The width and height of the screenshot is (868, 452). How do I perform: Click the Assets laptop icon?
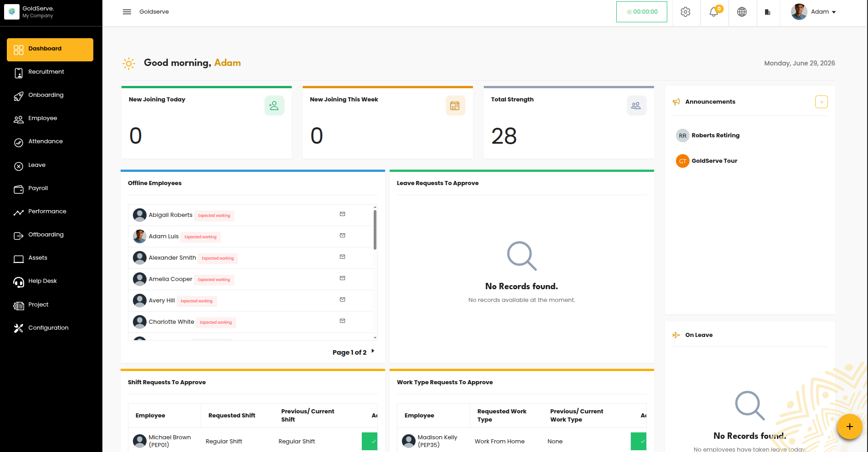coord(19,259)
